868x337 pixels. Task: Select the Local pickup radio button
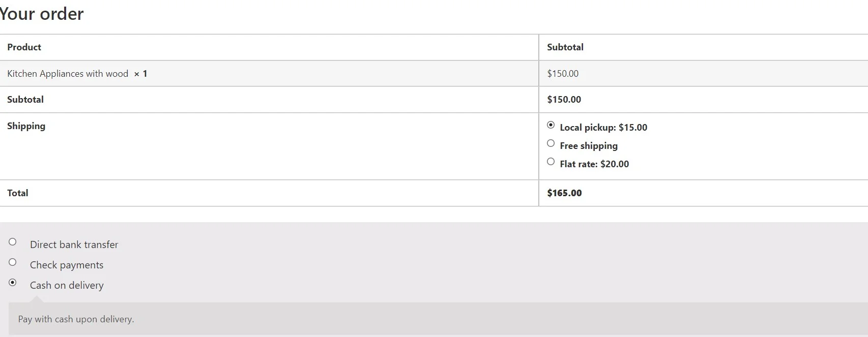[x=551, y=125]
